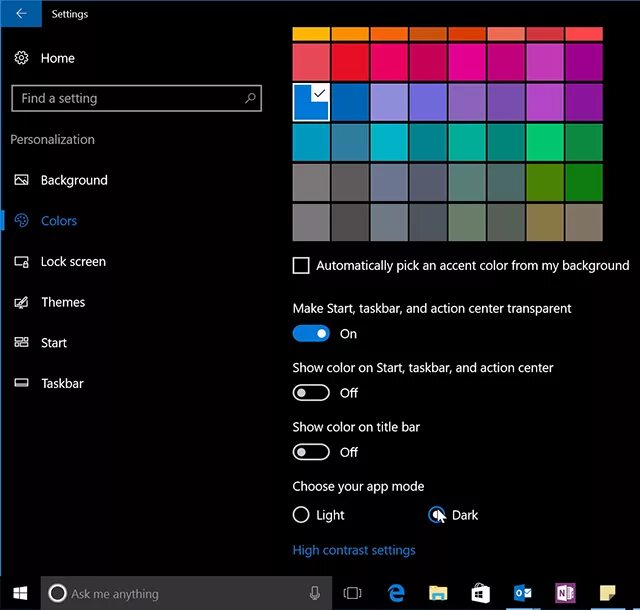Open the Taskbar settings page
640x610 pixels.
(62, 383)
